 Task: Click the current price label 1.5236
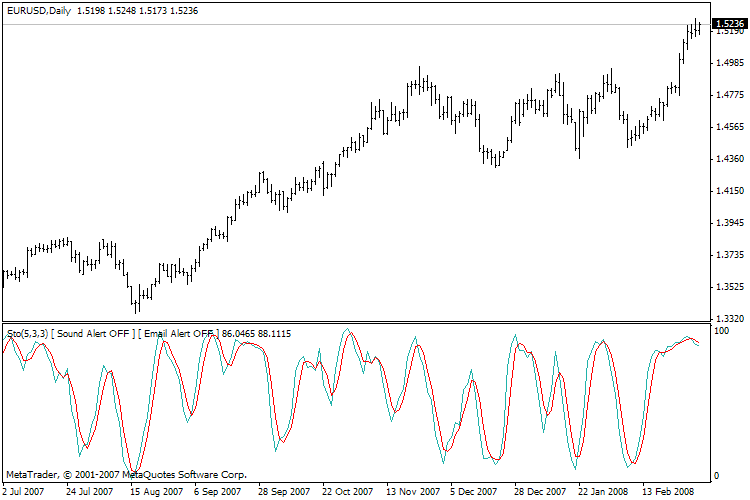[730, 23]
